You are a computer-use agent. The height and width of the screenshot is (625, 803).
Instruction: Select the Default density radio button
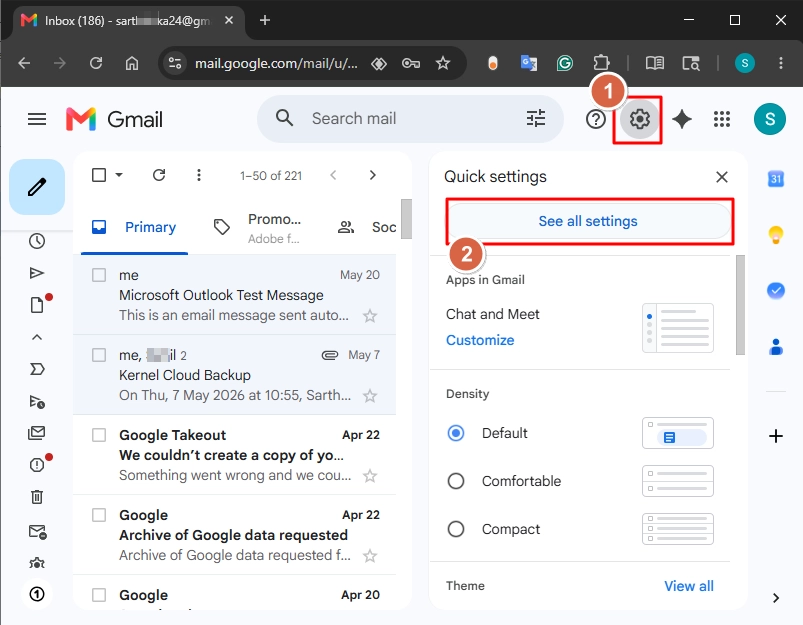click(456, 433)
